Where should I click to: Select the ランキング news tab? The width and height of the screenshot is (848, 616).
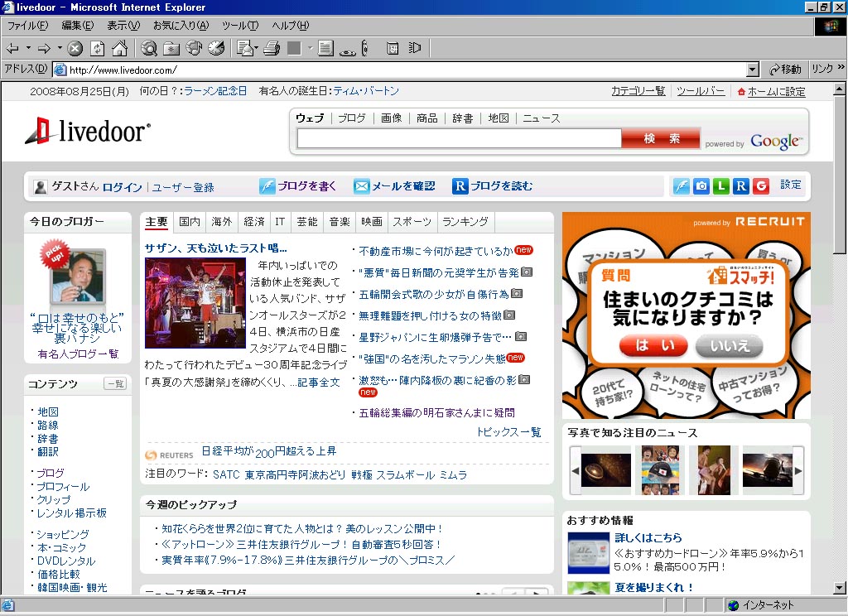pos(465,222)
